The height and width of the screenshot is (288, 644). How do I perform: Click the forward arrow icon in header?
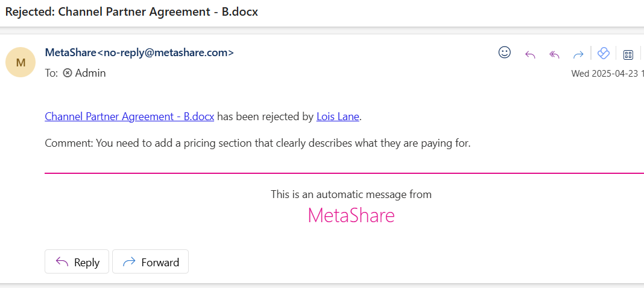point(578,54)
